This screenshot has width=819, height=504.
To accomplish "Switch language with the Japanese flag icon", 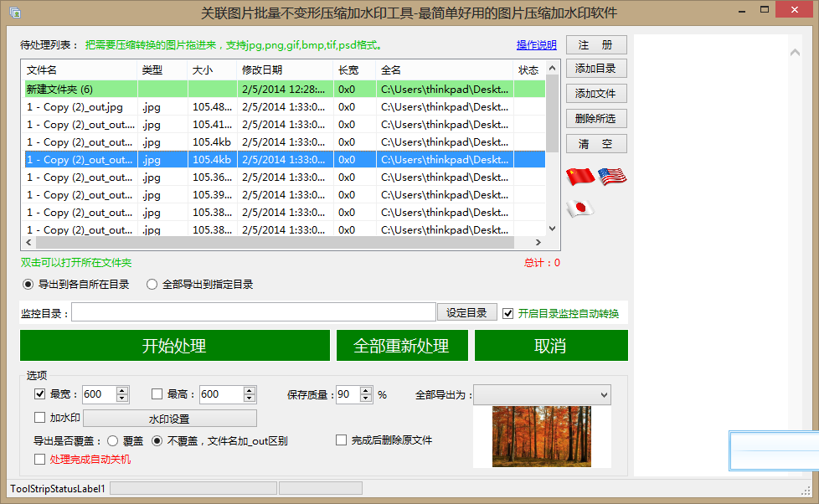I will point(579,208).
